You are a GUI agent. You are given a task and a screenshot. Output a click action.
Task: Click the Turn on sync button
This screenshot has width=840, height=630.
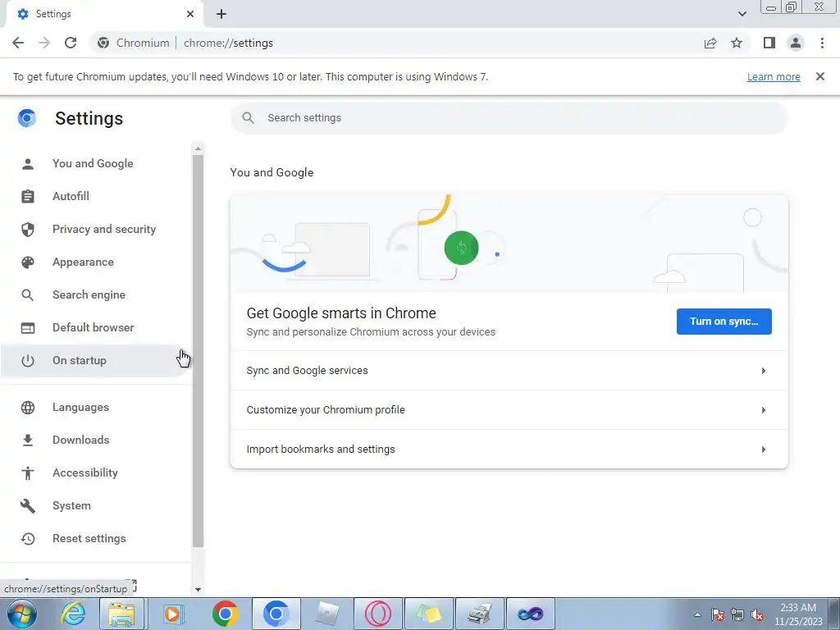[x=724, y=322]
